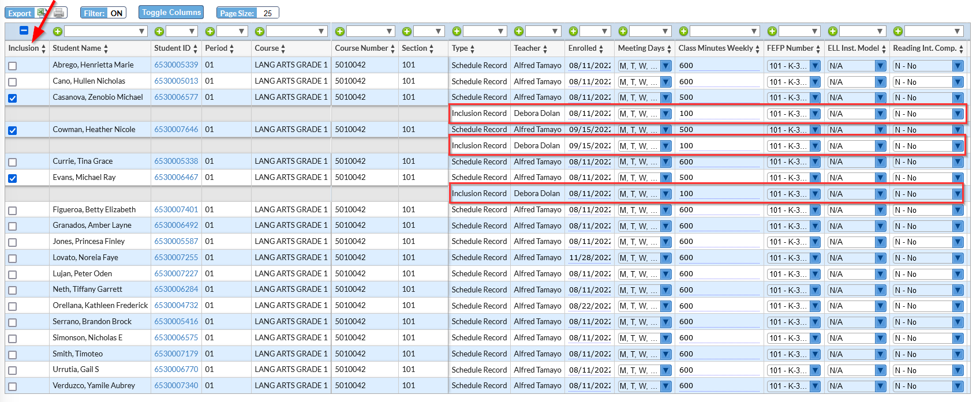
Task: Add filter plus icon for Period column
Action: pyautogui.click(x=210, y=31)
